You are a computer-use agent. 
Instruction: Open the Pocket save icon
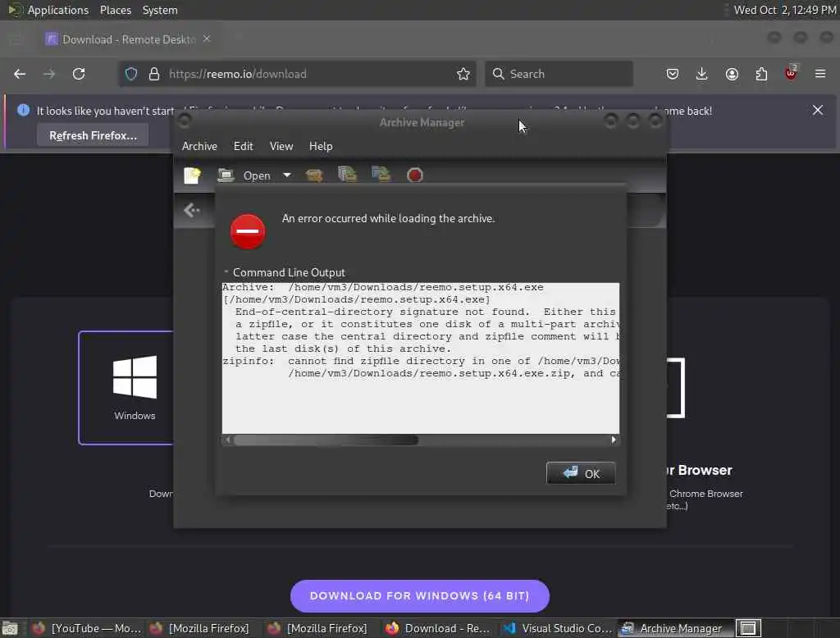[673, 74]
